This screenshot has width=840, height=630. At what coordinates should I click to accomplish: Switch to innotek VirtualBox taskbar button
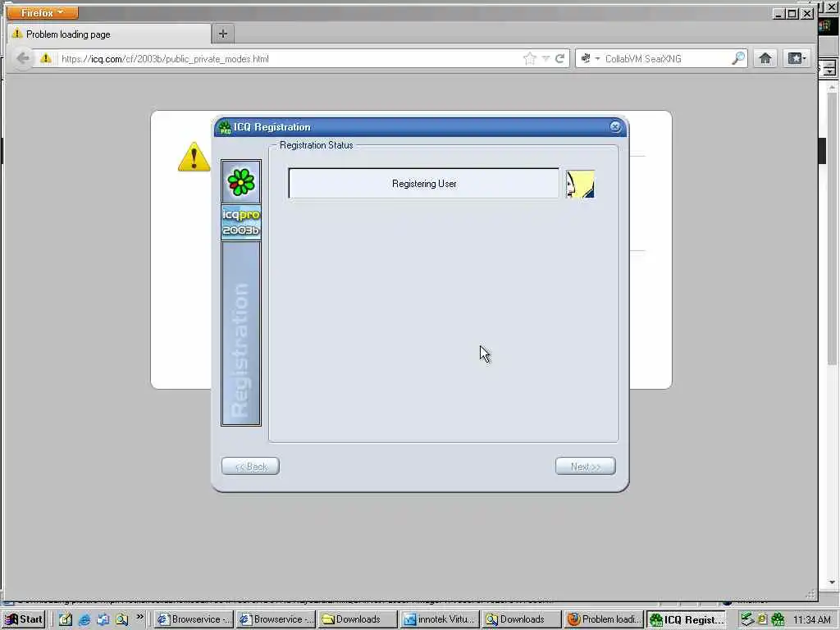click(x=440, y=619)
